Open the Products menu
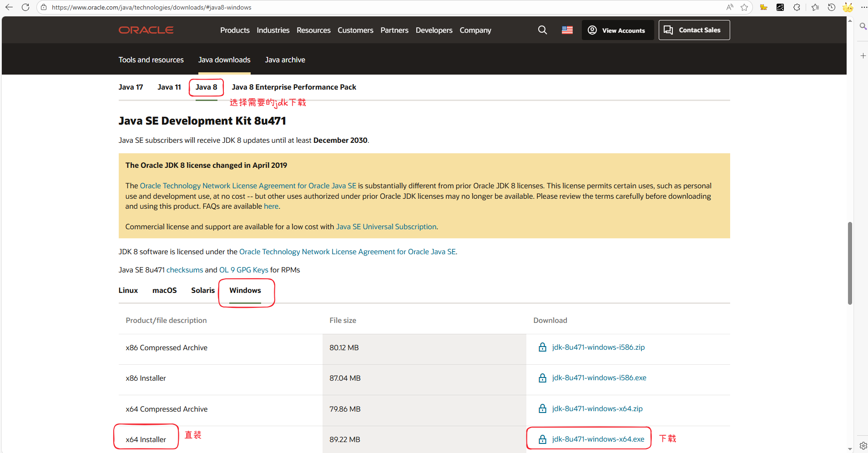The height and width of the screenshot is (453, 868). pos(235,30)
